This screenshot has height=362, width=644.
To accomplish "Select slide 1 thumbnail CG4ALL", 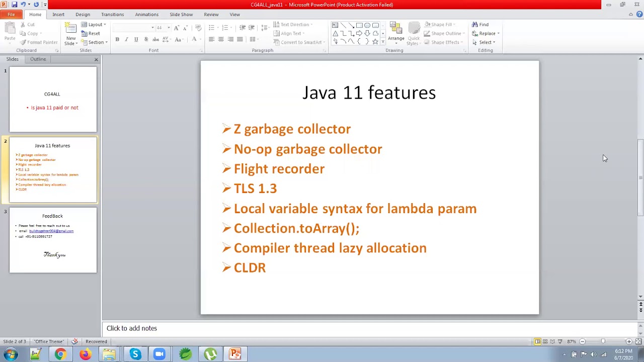I will point(53,100).
